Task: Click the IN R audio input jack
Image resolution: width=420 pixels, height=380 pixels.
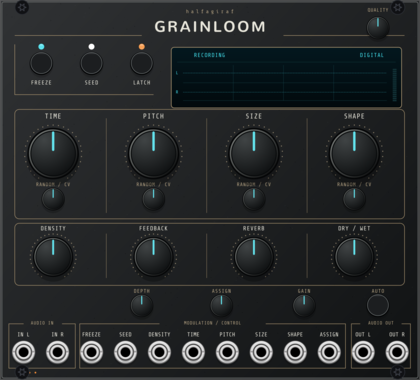Action: click(x=57, y=352)
